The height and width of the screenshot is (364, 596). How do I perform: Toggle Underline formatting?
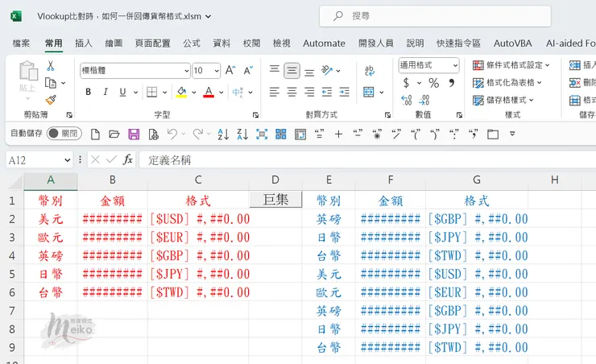click(x=122, y=92)
